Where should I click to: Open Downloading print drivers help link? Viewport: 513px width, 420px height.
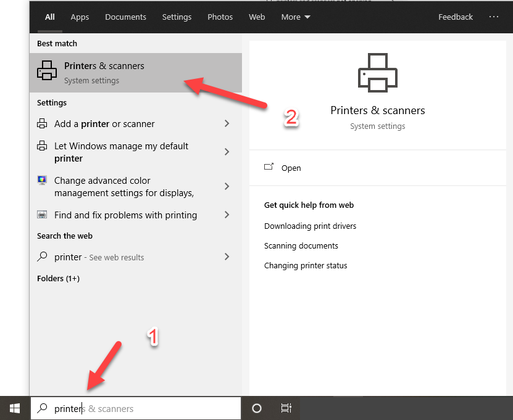pyautogui.click(x=310, y=226)
